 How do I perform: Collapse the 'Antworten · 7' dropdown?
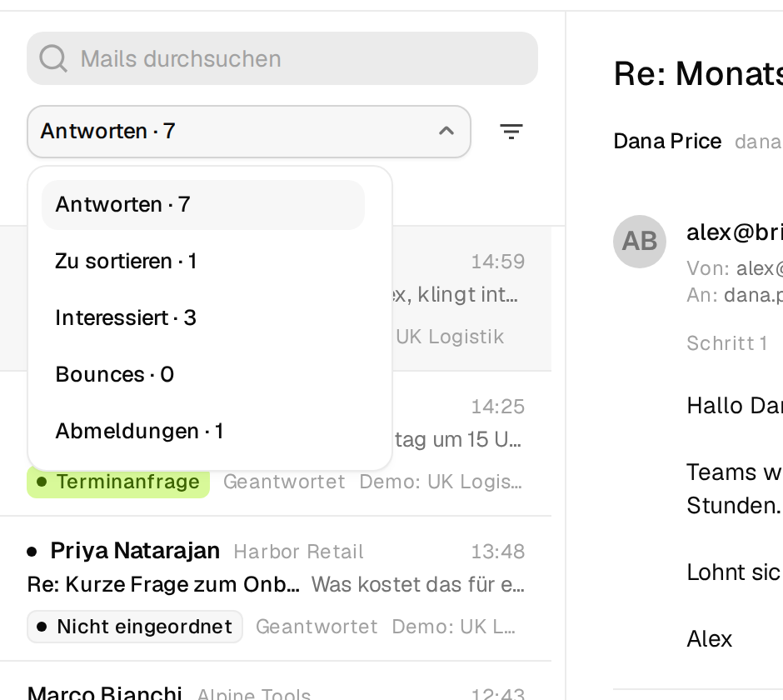point(249,132)
